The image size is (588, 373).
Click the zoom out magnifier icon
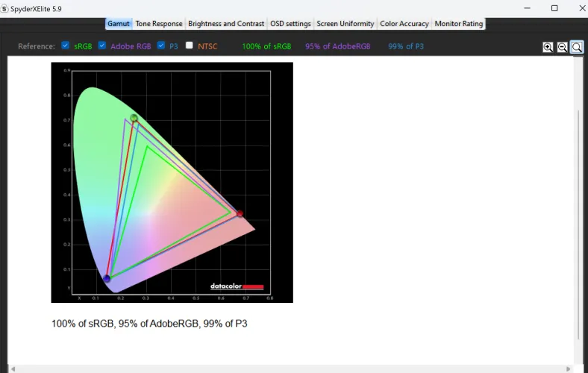(563, 47)
